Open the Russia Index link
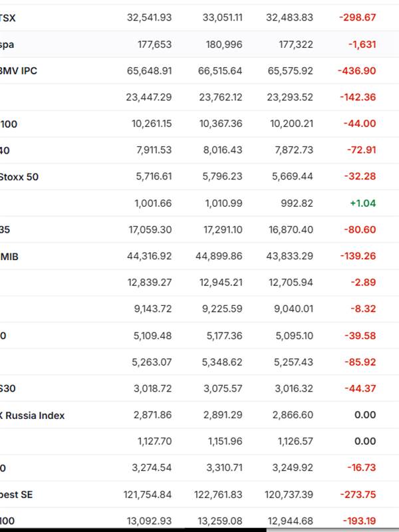 click(32, 415)
